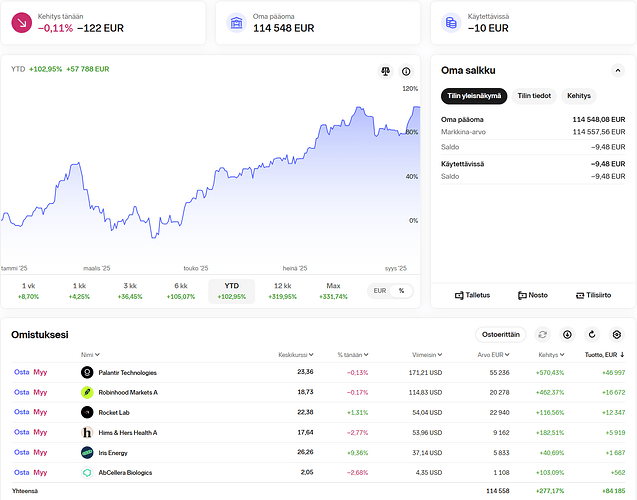Open holdings table settings gear icon
637x500 pixels.
pyautogui.click(x=617, y=335)
